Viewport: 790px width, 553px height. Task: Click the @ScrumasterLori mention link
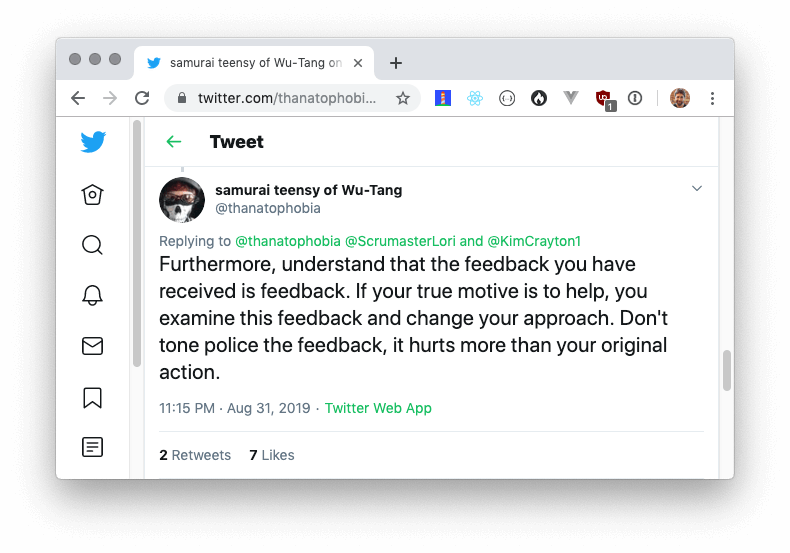coord(400,241)
